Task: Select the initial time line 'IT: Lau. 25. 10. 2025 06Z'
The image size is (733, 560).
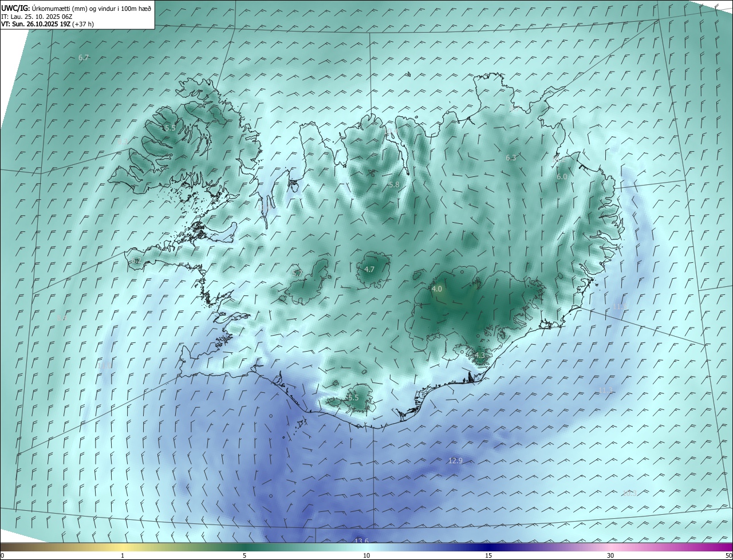Action: tap(37, 17)
